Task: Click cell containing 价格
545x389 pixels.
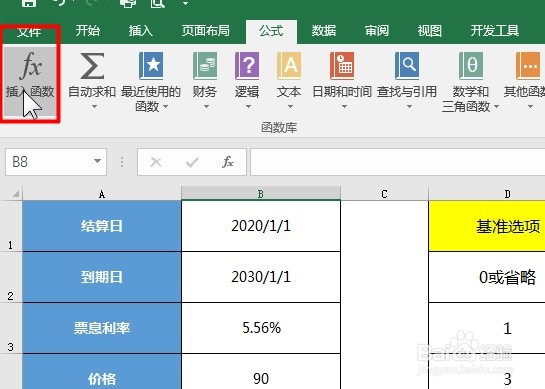Action: (102, 372)
